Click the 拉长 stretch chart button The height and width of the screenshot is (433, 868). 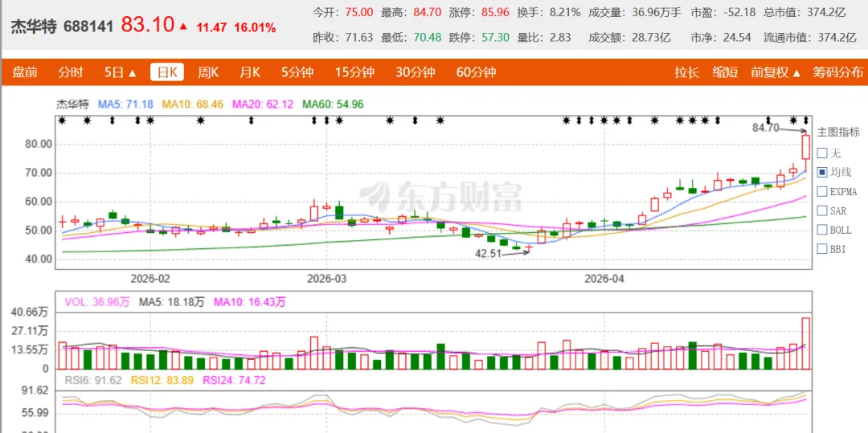[x=686, y=72]
